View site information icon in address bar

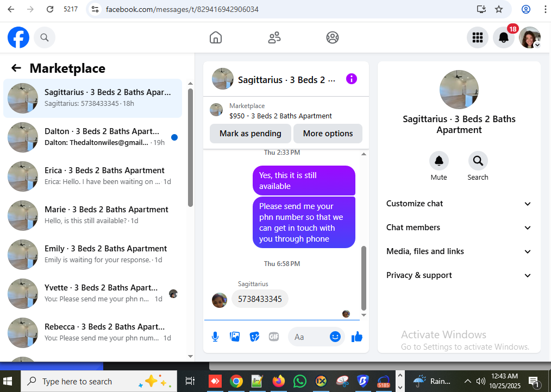pos(95,9)
